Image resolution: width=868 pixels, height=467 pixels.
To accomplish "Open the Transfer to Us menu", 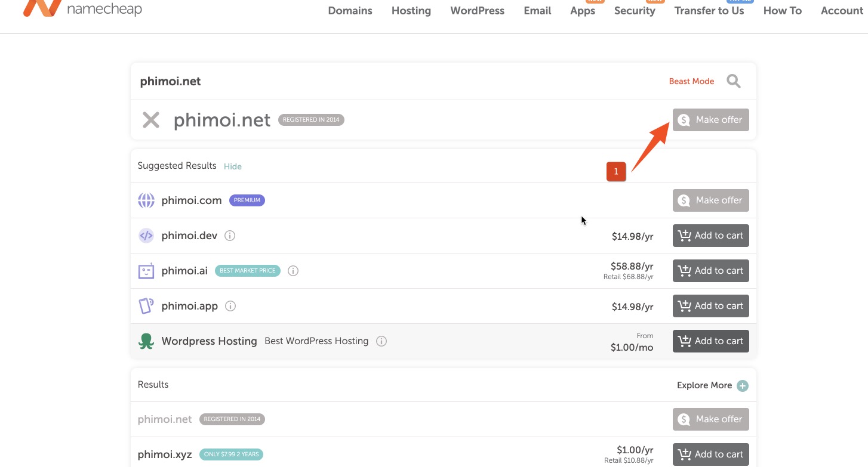I will 709,11.
